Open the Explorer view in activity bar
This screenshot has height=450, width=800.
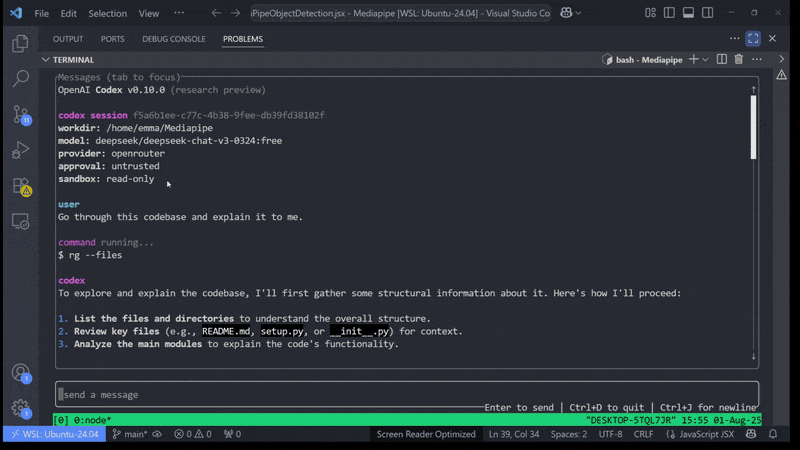(20, 43)
